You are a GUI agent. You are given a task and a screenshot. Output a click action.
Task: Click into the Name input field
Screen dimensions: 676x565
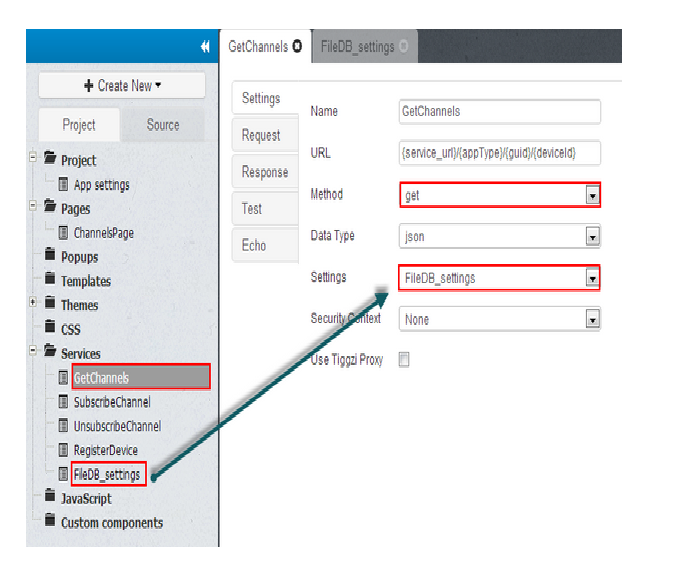[x=499, y=112]
